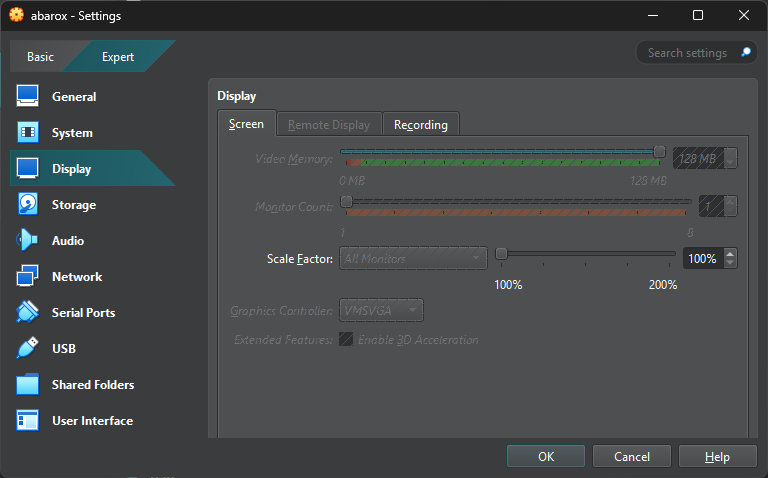
Task: Close the Settings window
Action: pos(744,15)
